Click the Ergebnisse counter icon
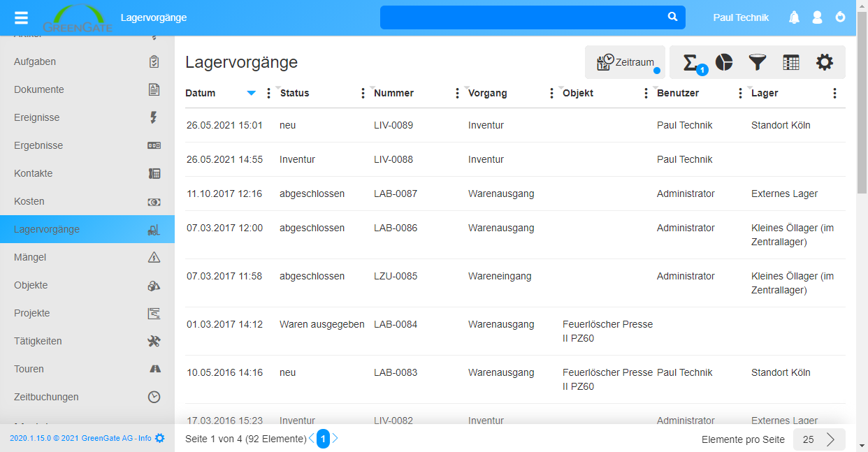 tap(154, 145)
